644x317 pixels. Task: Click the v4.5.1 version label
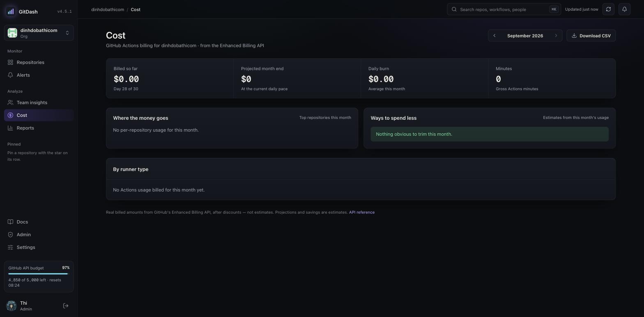tap(64, 11)
